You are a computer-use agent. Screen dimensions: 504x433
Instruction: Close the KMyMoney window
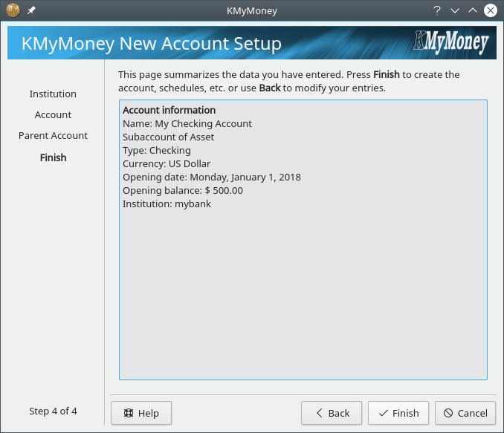pos(491,10)
